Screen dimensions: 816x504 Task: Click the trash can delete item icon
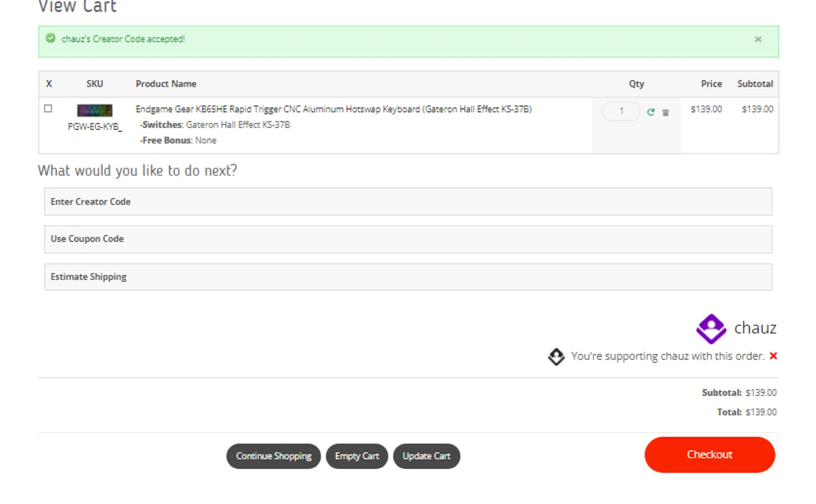pos(665,113)
